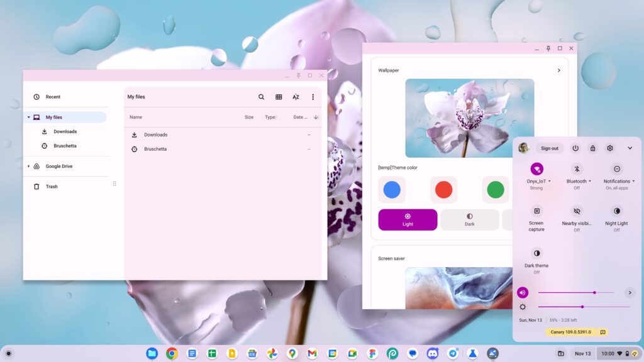Expand the Google Drive tree item
Screen dimensions: 644x362
(x=28, y=166)
